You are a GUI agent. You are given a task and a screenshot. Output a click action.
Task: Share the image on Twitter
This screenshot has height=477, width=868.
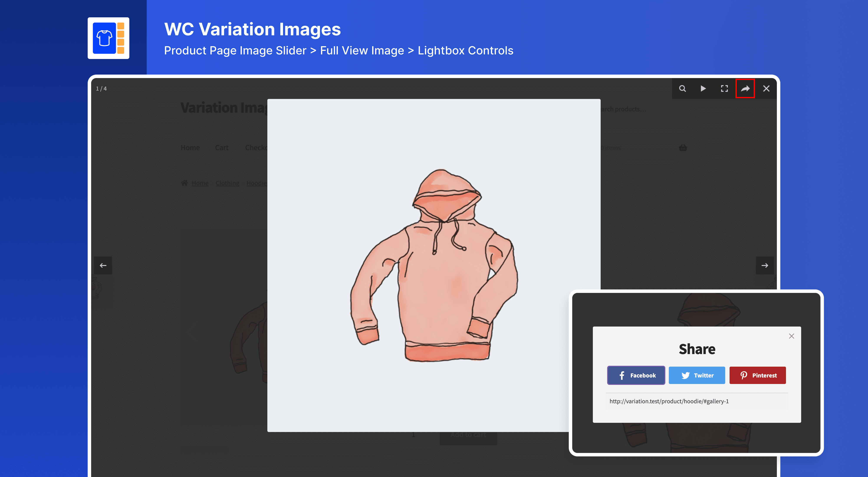point(697,375)
